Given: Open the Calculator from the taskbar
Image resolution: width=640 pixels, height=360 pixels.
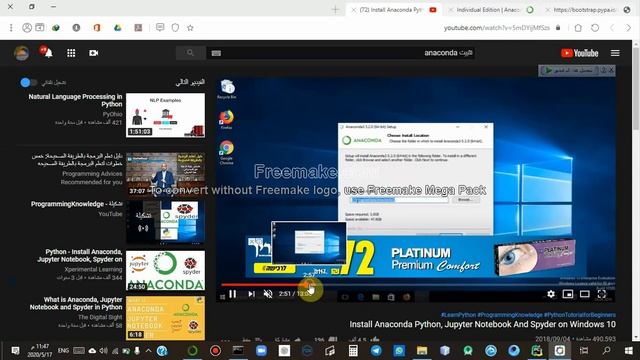Looking at the screenshot, I should [353, 351].
